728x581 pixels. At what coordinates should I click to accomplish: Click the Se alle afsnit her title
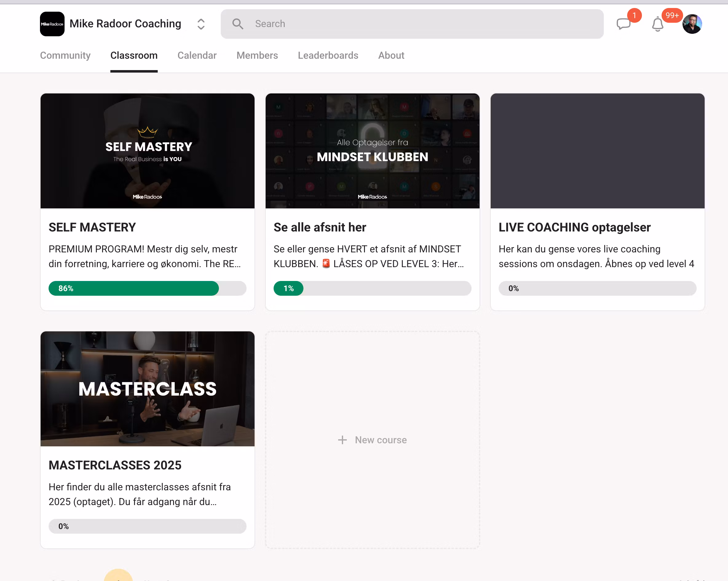[319, 227]
